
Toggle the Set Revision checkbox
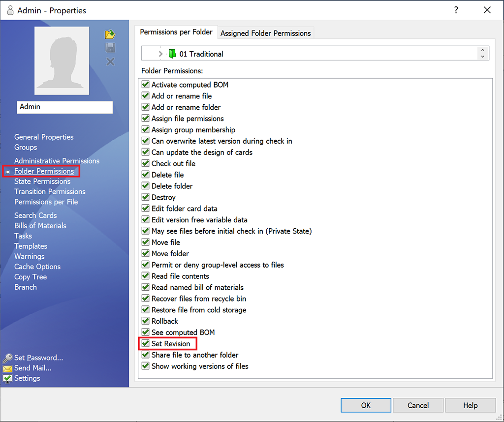(145, 343)
